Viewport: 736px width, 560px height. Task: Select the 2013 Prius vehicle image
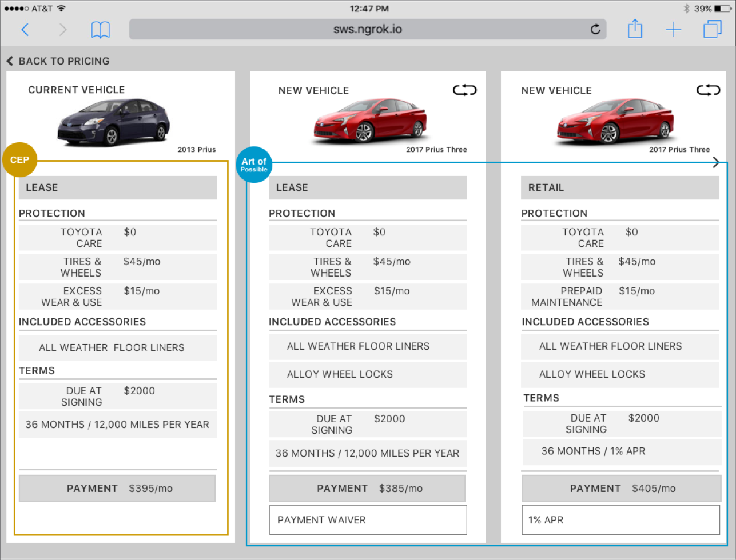click(113, 121)
